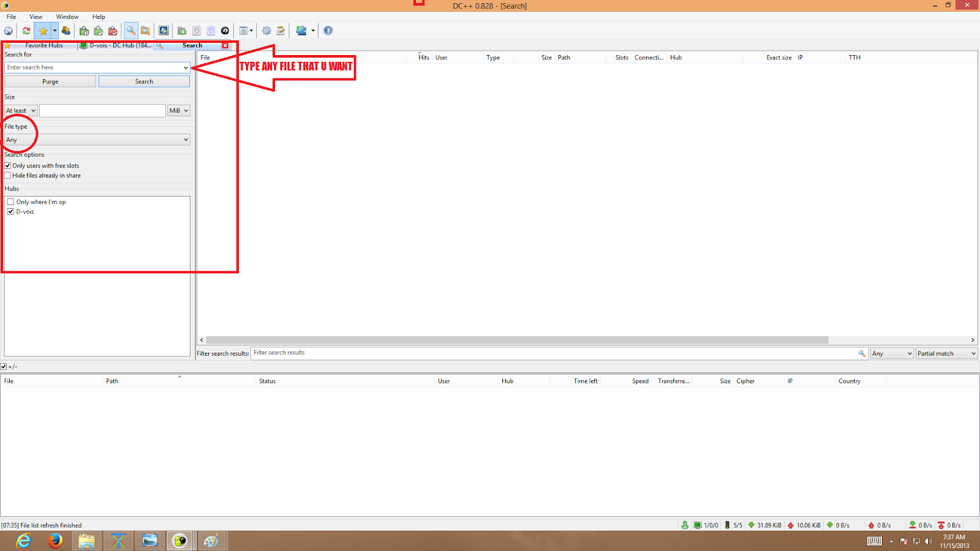Click the Purge button
Screen dimensions: 980x551
coord(50,81)
